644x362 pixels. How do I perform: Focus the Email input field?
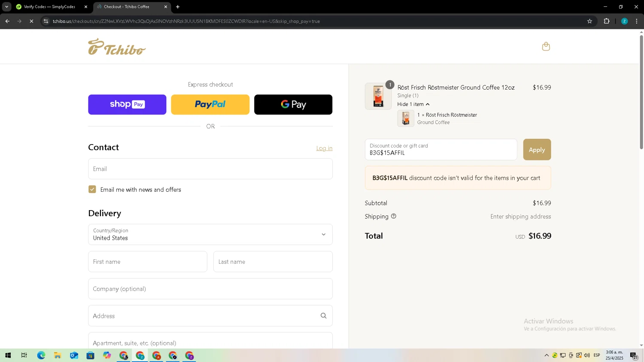tap(210, 169)
